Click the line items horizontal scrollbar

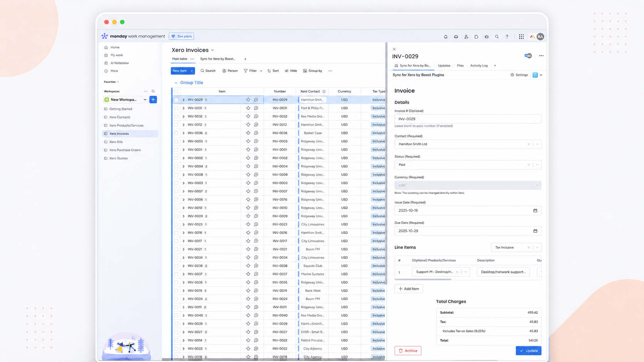(423, 280)
